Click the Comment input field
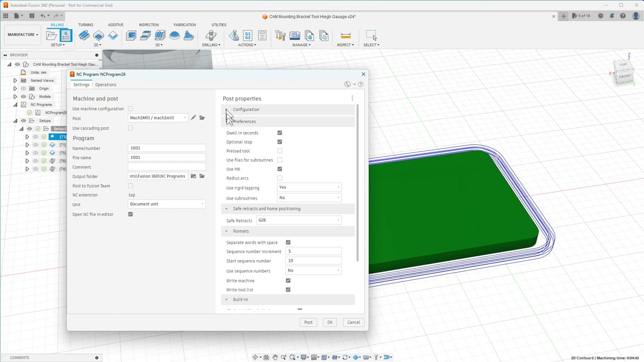Viewport: 644px width, 362px height. click(x=167, y=167)
